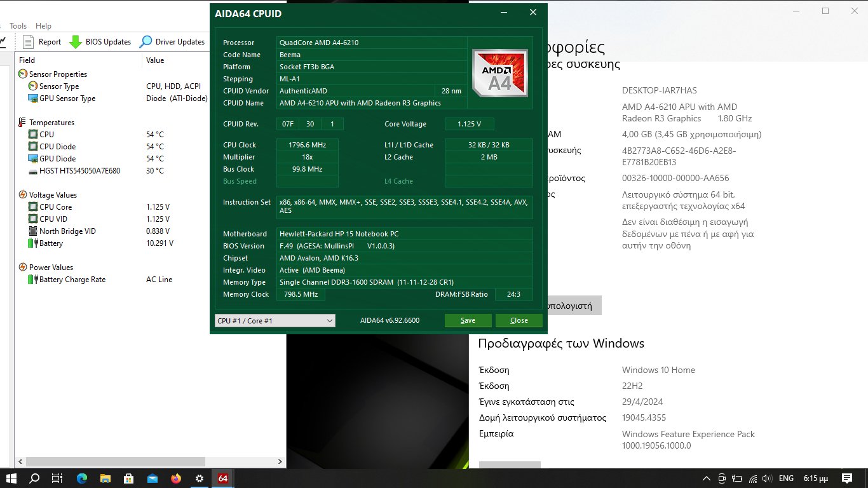The height and width of the screenshot is (488, 868).
Task: Click the "30 °C" hard drive temperature
Action: point(155,171)
